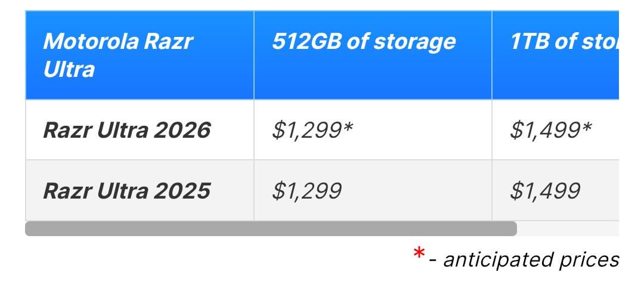
Task: Select the truncated "1TB of storage" column header
Action: point(564,42)
